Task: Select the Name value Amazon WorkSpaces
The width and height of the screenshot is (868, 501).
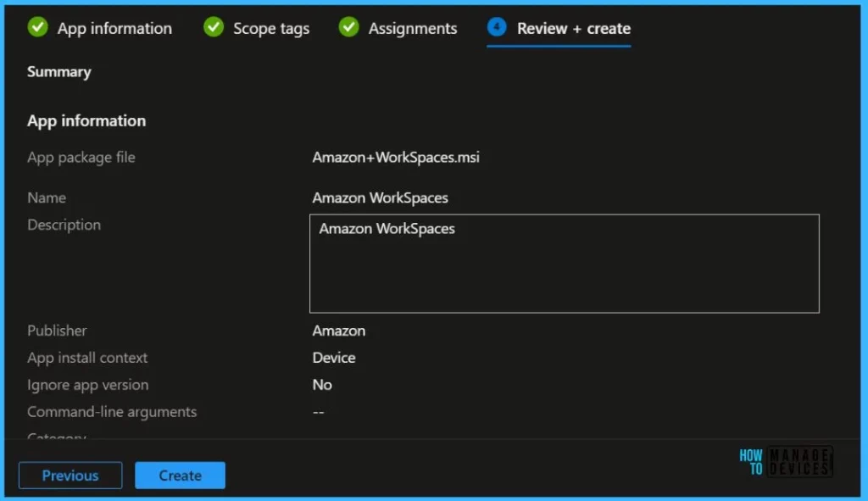Action: point(380,198)
